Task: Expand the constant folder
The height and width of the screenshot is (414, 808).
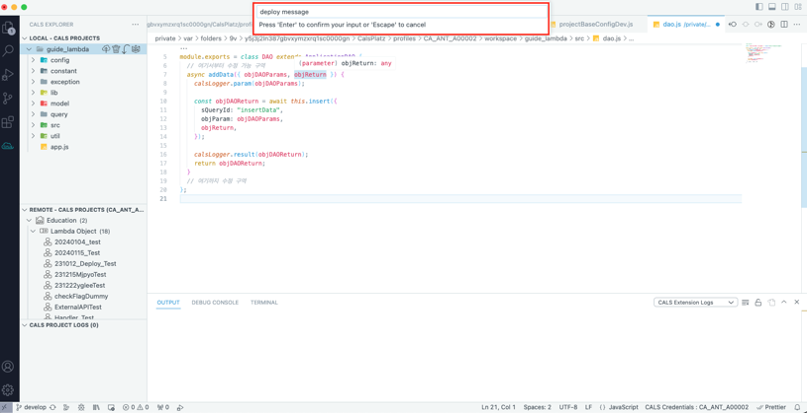Action: pyautogui.click(x=33, y=71)
